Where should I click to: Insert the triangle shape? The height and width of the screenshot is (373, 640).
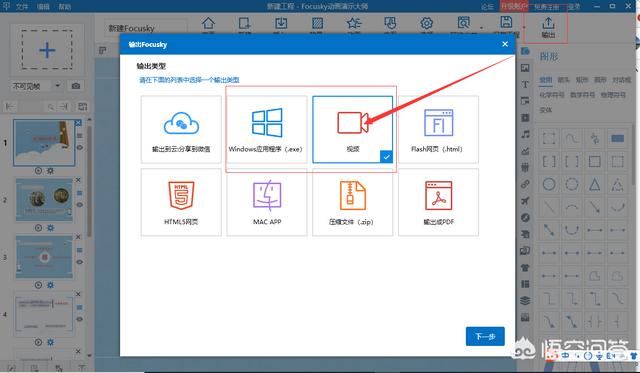tap(595, 184)
